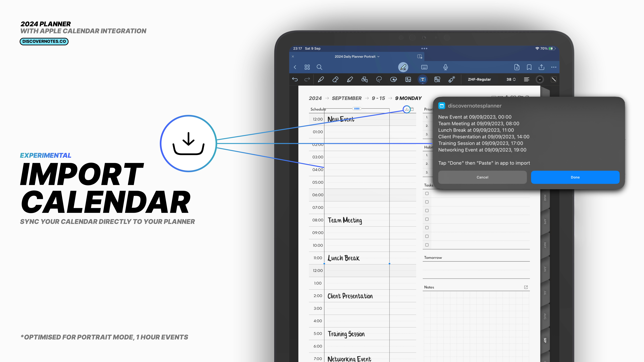The image size is (644, 362).
Task: Jump to the JUN month tab
Action: point(545,269)
